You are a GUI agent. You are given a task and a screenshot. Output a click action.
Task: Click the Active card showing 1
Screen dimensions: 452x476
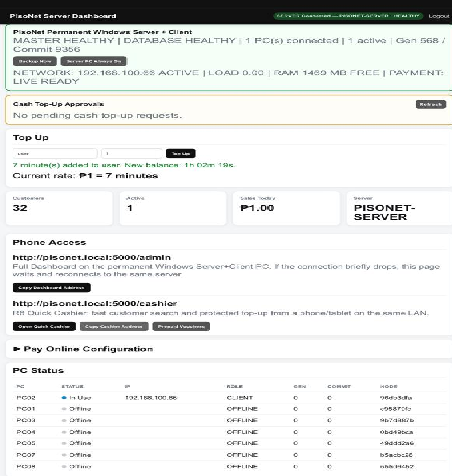point(173,208)
